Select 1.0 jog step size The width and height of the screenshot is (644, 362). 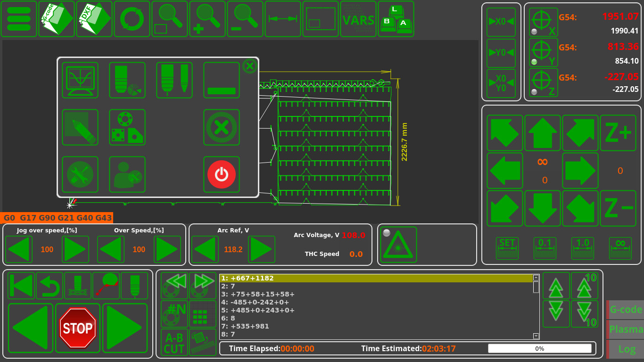point(583,248)
